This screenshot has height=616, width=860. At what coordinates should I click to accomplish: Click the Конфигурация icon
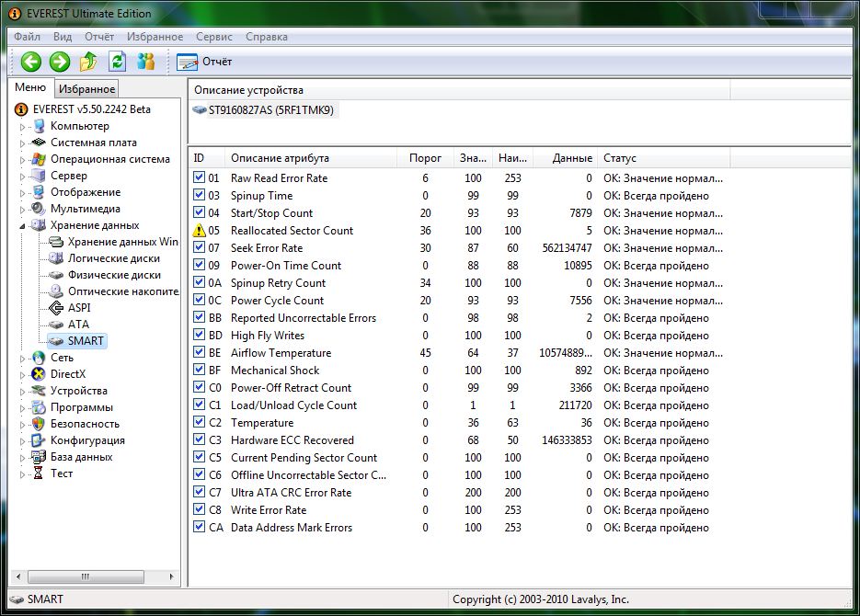[x=39, y=440]
